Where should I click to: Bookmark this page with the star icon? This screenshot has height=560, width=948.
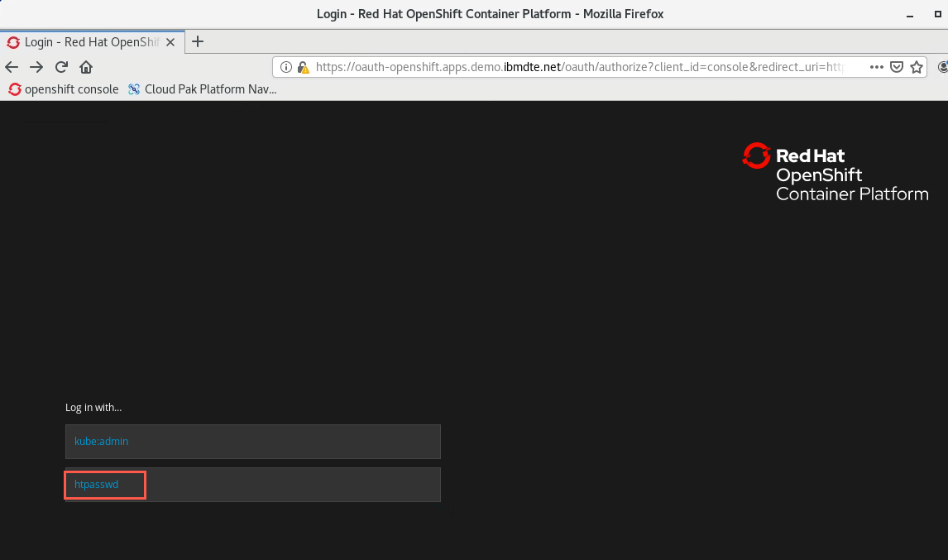tap(917, 67)
